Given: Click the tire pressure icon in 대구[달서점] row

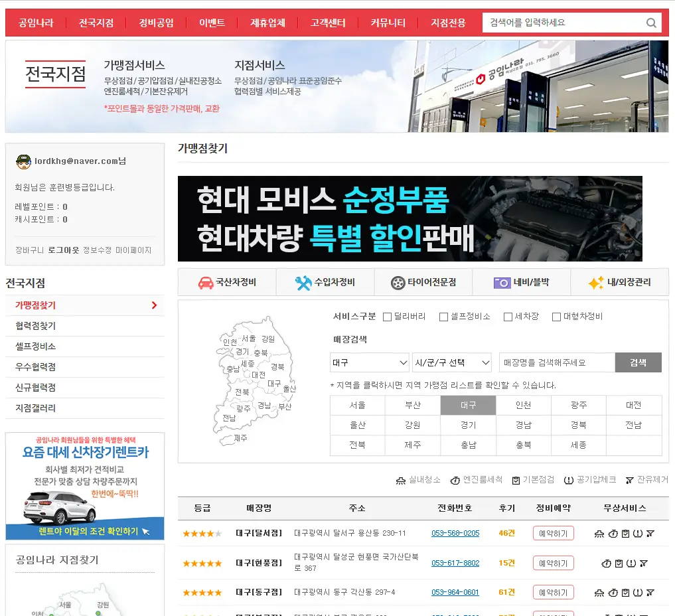Looking at the screenshot, I should [x=638, y=534].
